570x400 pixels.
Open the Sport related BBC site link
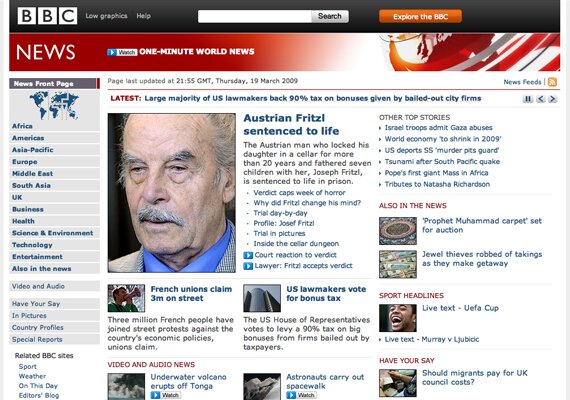pos(28,367)
